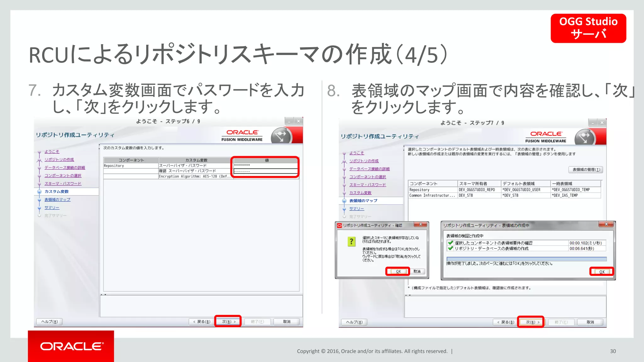
Task: Click the round wizard graphic in Step 6 header
Action: (281, 136)
